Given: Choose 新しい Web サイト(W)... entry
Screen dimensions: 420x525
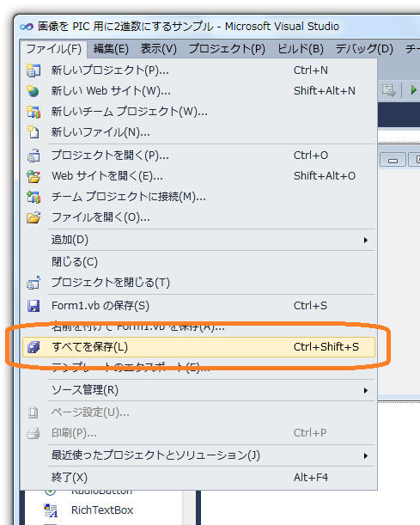Looking at the screenshot, I should point(198,91).
